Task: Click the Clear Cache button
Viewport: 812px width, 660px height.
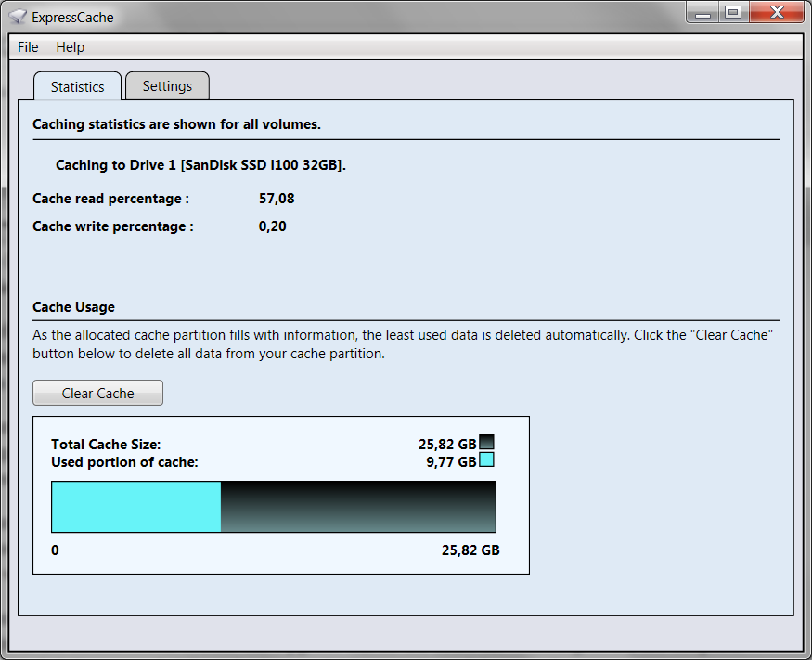Action: 97,393
